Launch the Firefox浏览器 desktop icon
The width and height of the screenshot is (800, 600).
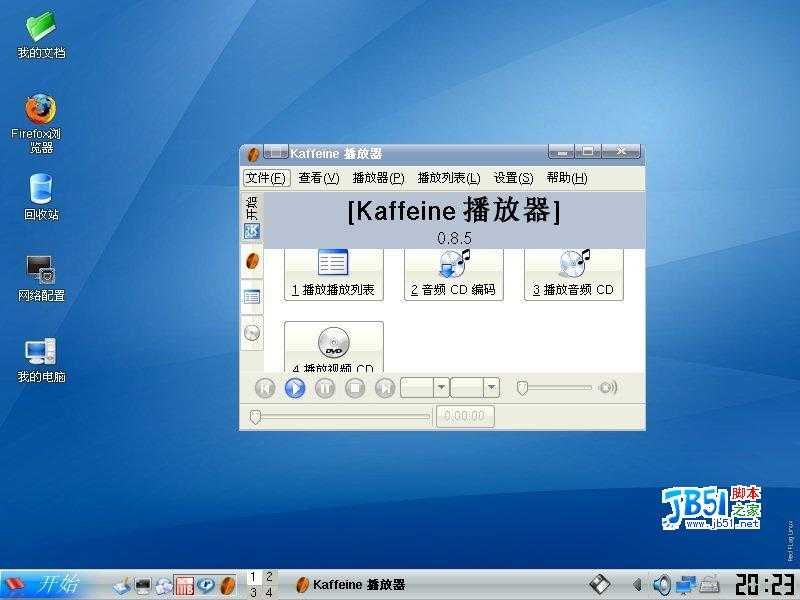tap(40, 123)
